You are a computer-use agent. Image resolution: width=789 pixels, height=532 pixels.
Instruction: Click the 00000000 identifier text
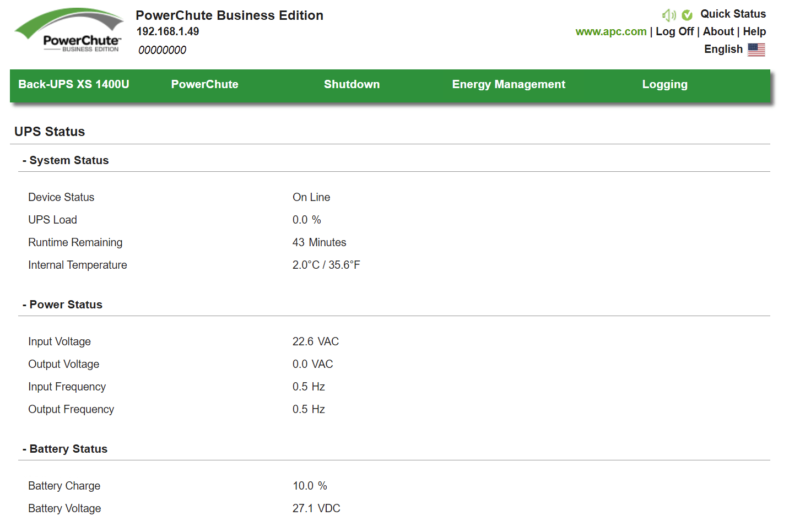(163, 50)
